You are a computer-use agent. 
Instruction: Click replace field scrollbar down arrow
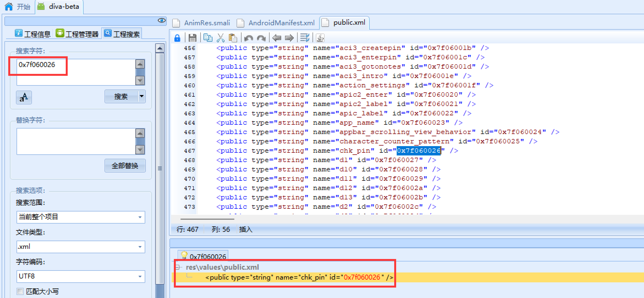coord(140,150)
